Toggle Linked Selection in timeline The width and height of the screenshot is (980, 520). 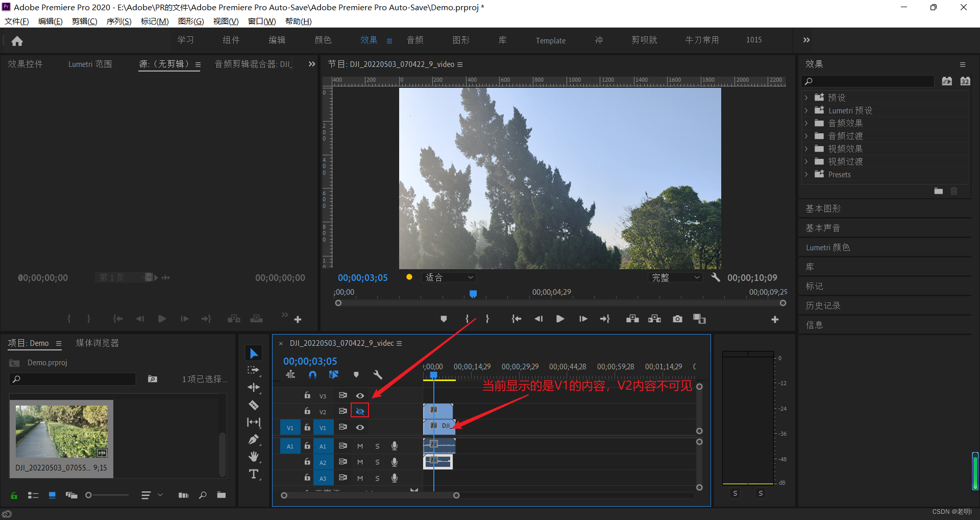tap(334, 375)
